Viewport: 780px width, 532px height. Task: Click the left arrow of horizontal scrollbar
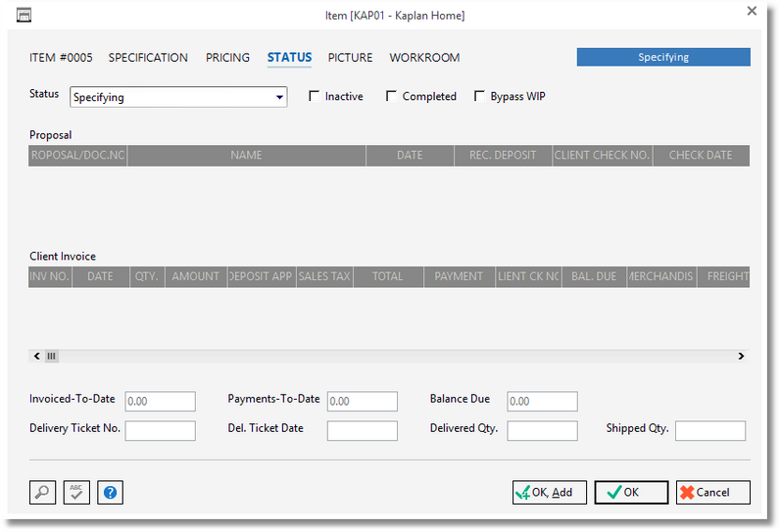(x=36, y=356)
